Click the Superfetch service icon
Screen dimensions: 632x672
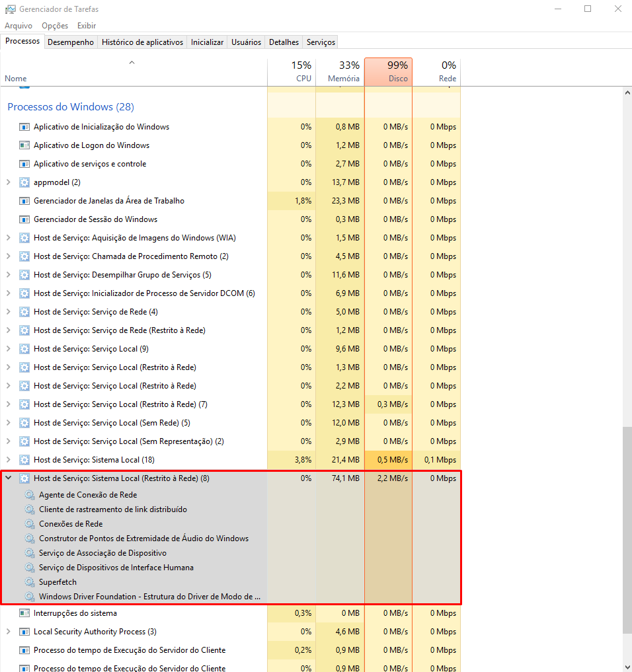[x=30, y=582]
